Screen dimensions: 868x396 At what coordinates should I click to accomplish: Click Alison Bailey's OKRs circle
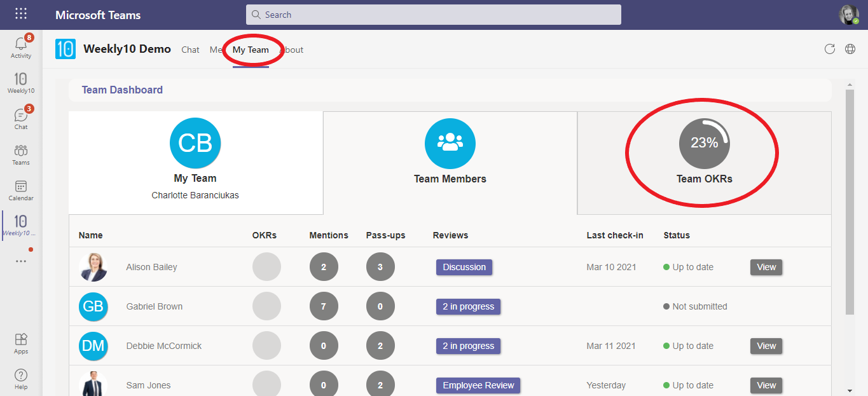tap(266, 267)
